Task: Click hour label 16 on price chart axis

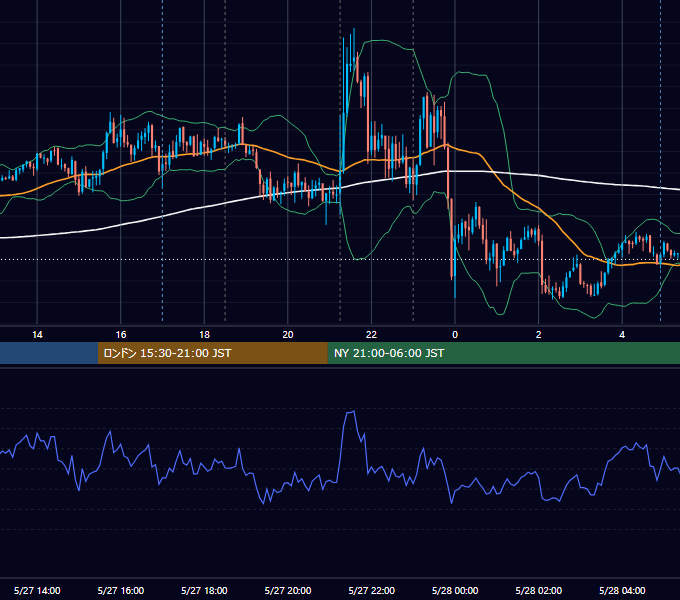Action: click(121, 335)
